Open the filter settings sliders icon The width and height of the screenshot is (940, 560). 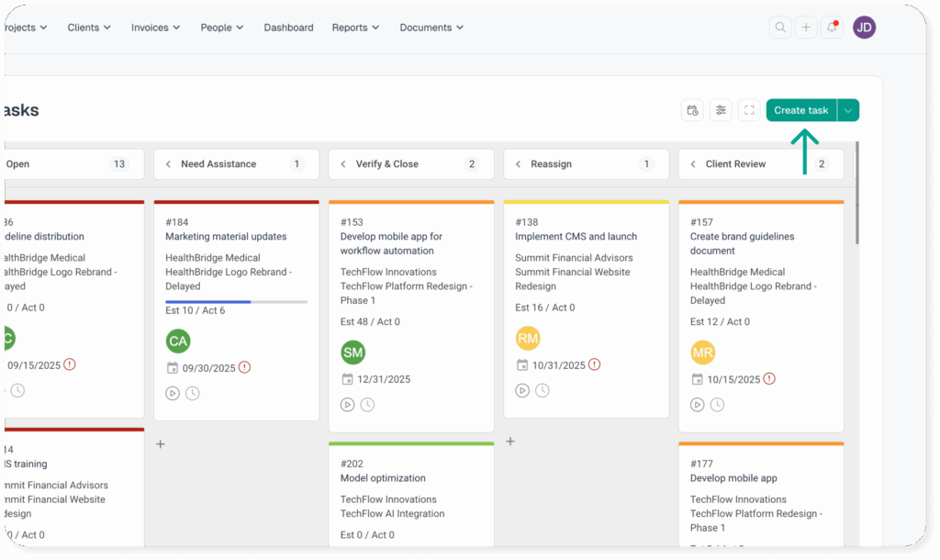[722, 110]
